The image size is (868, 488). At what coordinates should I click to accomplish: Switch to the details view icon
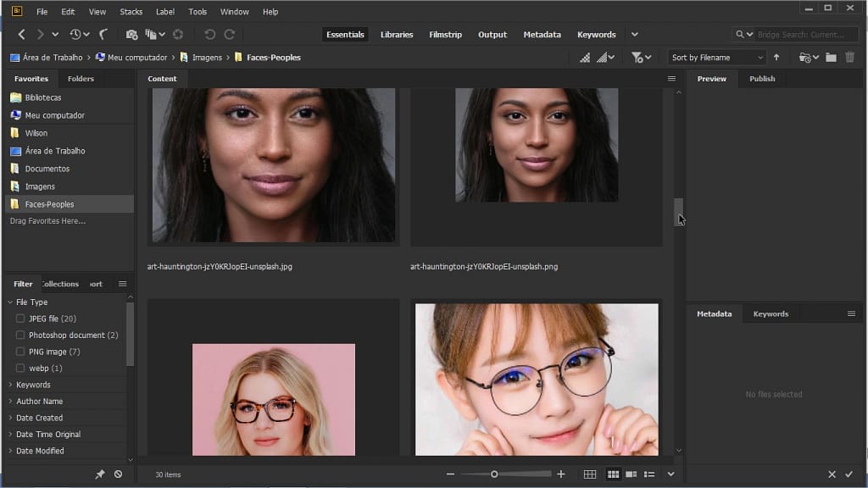[631, 474]
